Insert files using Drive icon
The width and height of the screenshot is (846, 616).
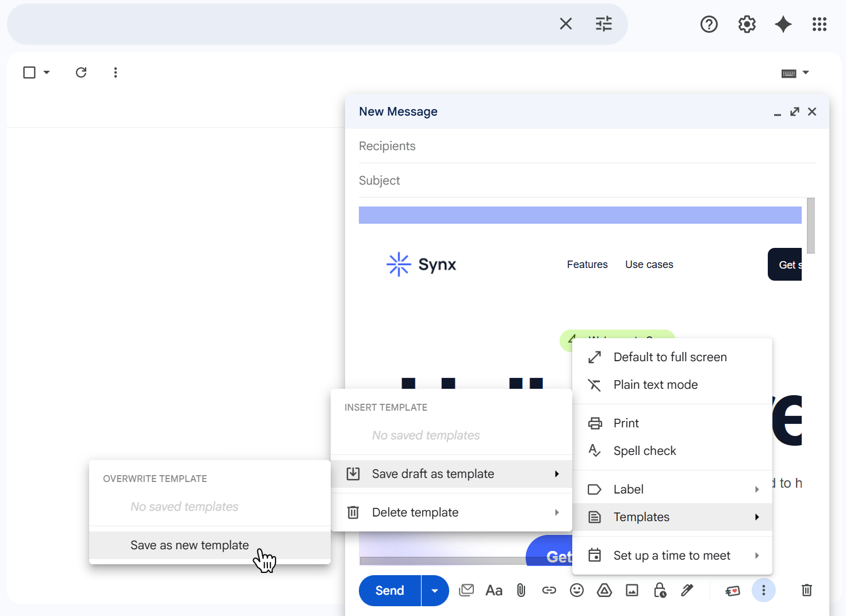click(x=604, y=590)
